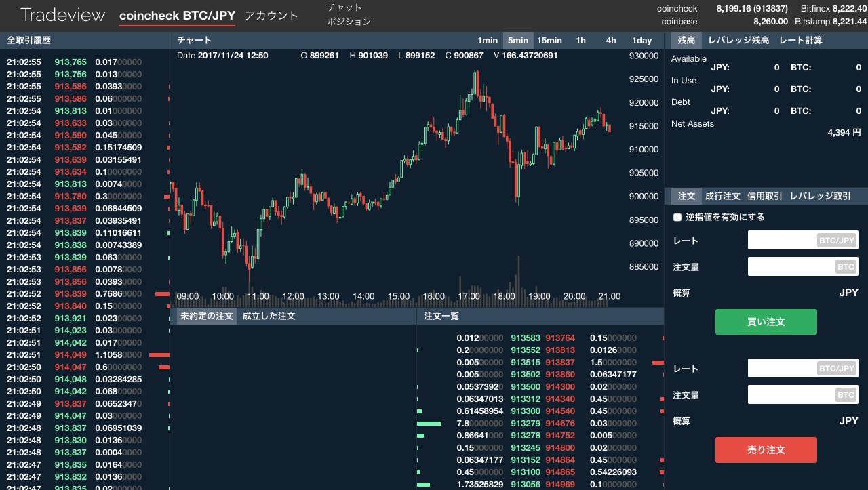Click trade price 914,049 with 1.1058 volume

coord(71,354)
